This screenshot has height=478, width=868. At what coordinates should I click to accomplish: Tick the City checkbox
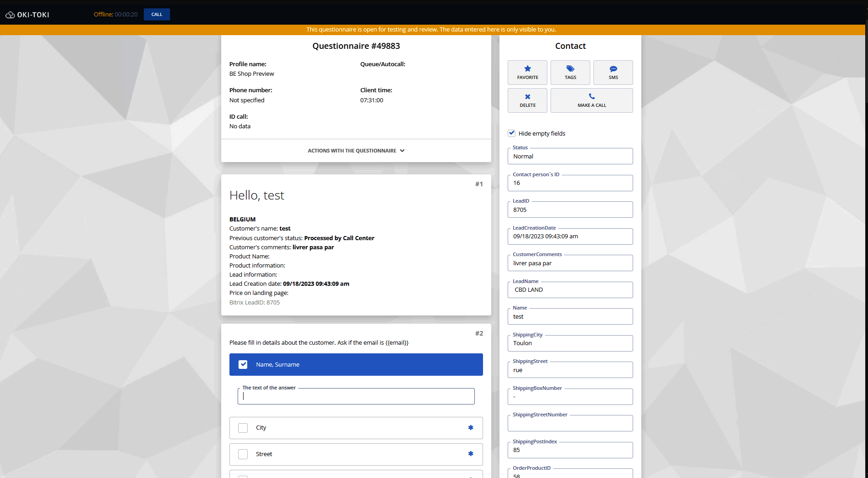tap(243, 428)
